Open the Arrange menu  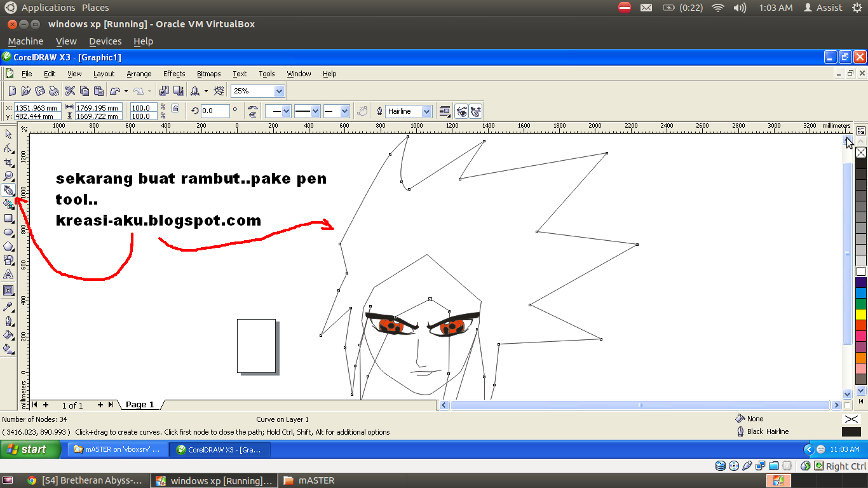(x=139, y=74)
